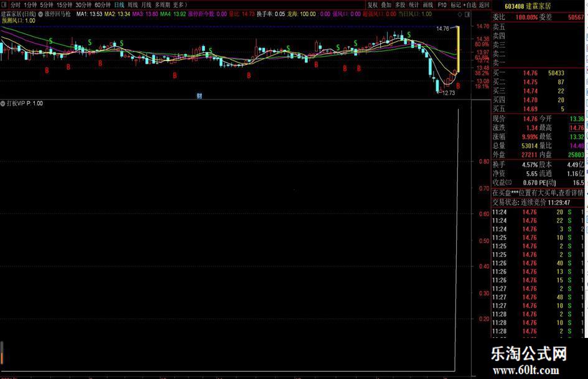Click the 打板VIP P: 1.00 label
The height and width of the screenshot is (379, 588).
point(25,103)
